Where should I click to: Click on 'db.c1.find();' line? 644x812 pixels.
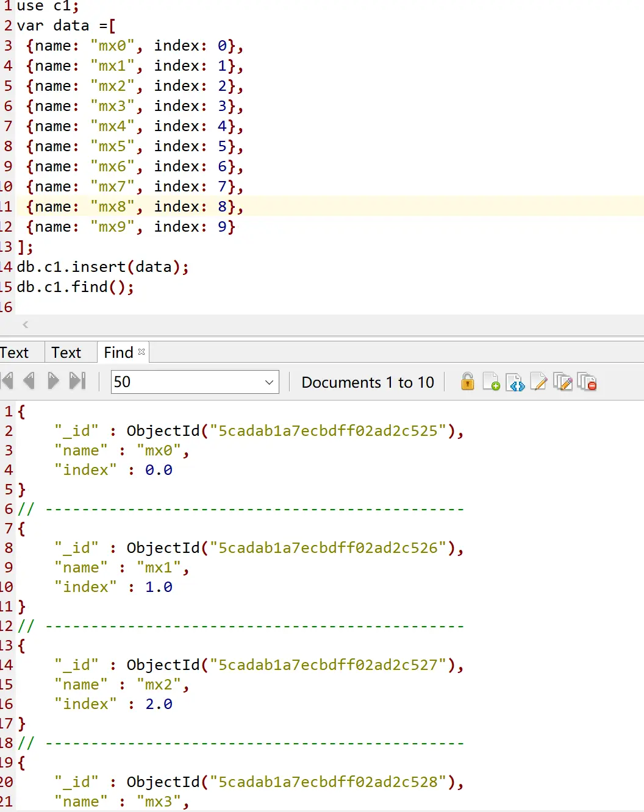[76, 287]
